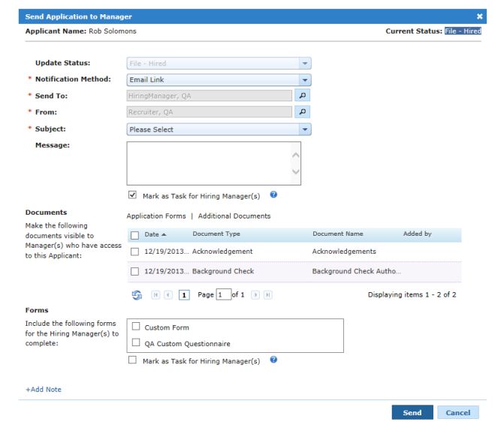Click the Page number input field
Viewport: 504px width, 434px height.
click(x=223, y=294)
